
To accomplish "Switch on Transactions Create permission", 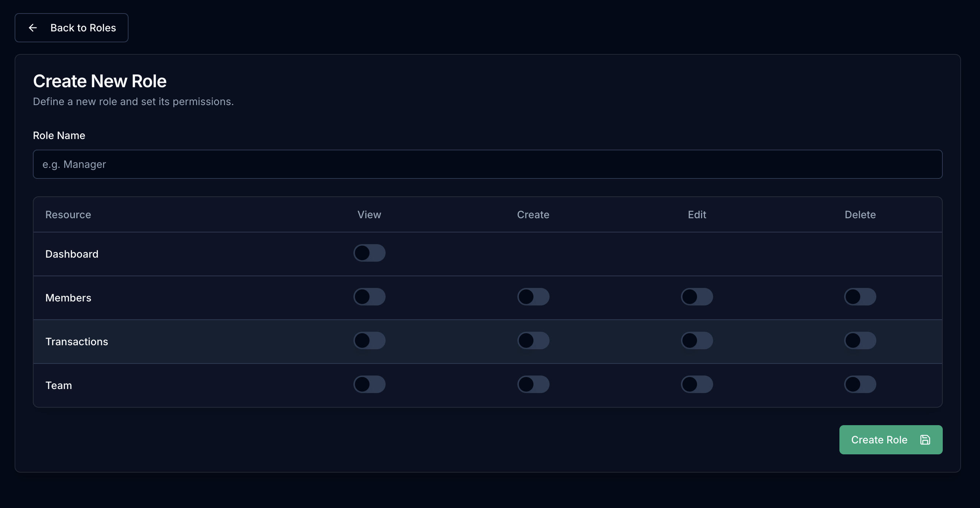I will tap(533, 341).
